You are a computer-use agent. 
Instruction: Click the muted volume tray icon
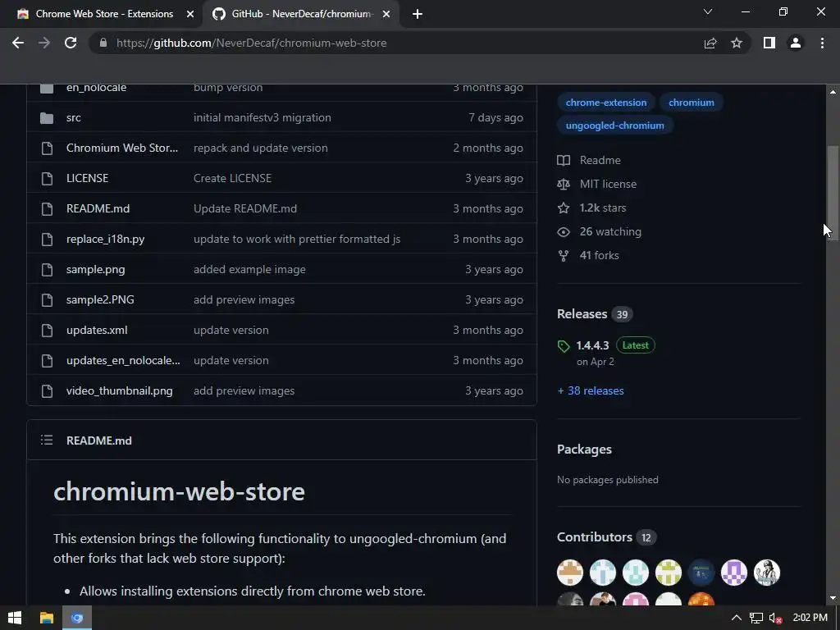(x=775, y=619)
